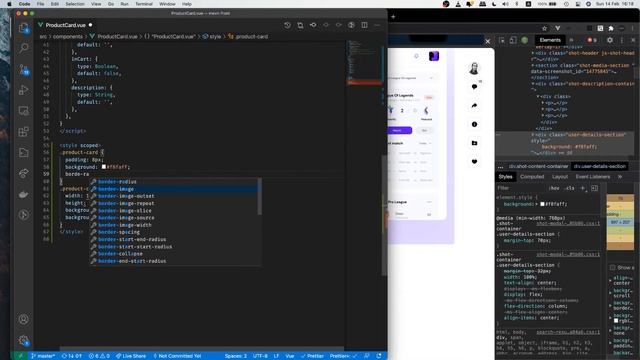Expand the shot-media-section node
This screenshot has width=640, height=360.
tap(533, 65)
